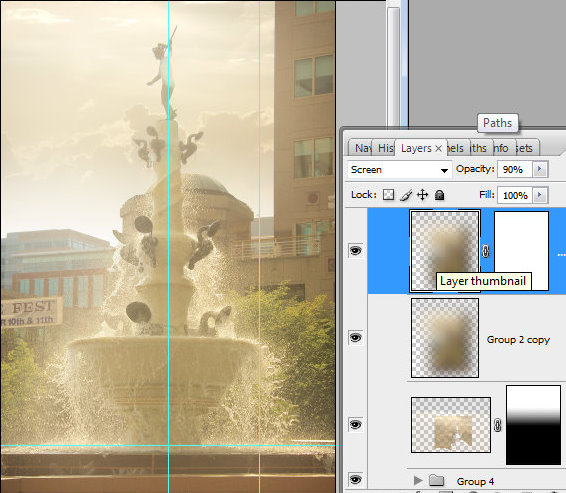Click the Lock transparent pixels icon
566x493 pixels.
388,195
